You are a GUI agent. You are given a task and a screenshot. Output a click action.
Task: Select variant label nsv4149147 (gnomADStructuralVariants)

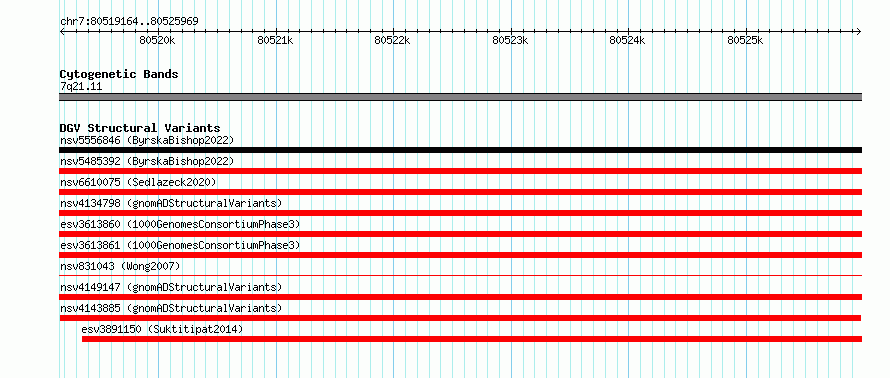pyautogui.click(x=171, y=287)
